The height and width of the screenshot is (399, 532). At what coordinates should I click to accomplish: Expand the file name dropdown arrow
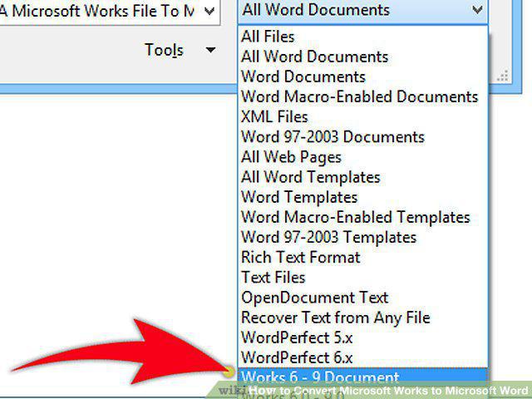tap(209, 11)
